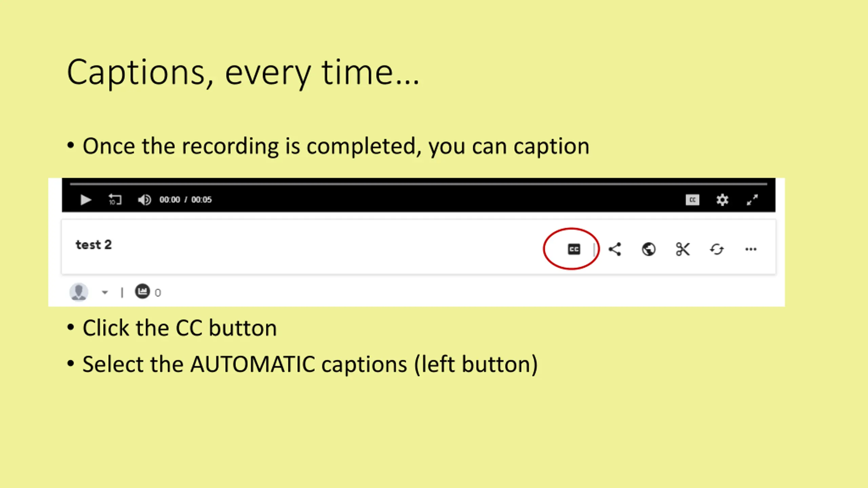Expand the user avatar dropdown arrow
The image size is (868, 488).
[x=105, y=292]
